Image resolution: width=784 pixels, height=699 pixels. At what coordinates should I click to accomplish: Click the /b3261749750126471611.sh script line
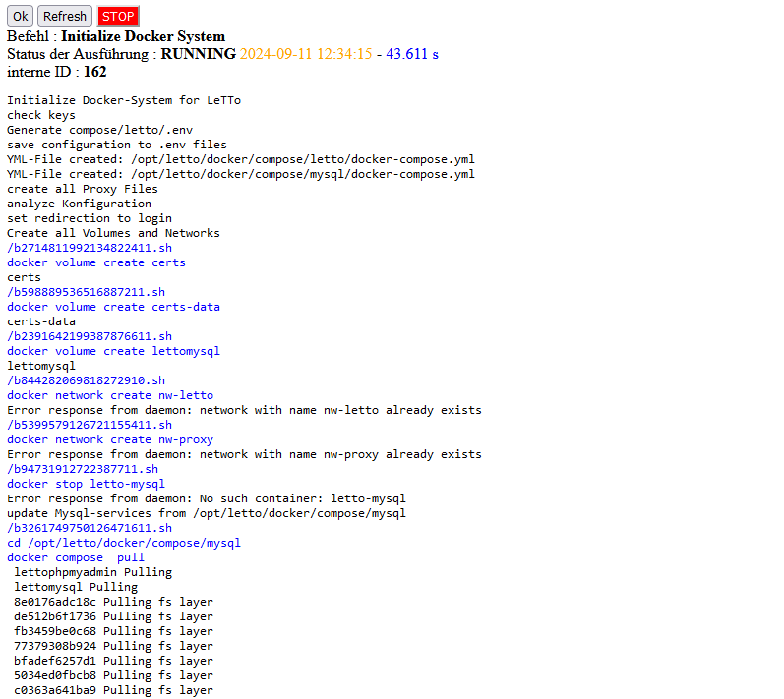pyautogui.click(x=90, y=528)
